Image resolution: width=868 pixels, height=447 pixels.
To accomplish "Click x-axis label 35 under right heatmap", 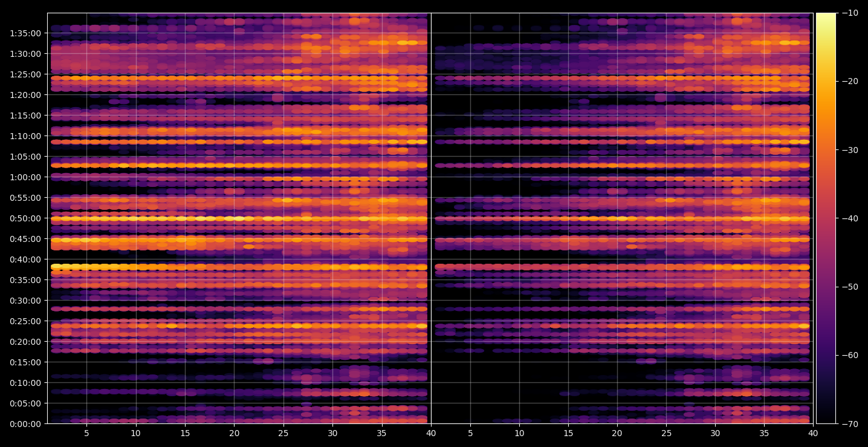I will [765, 433].
